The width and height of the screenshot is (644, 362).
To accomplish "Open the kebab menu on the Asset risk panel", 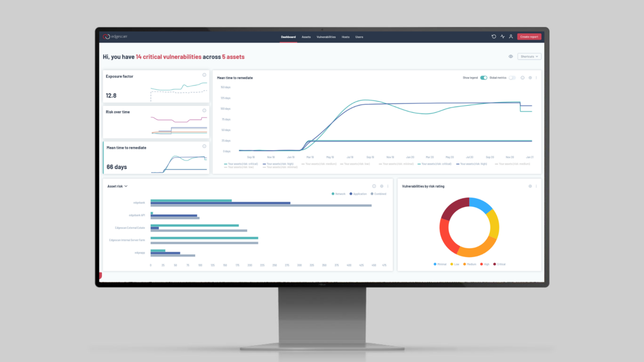I will coord(388,186).
